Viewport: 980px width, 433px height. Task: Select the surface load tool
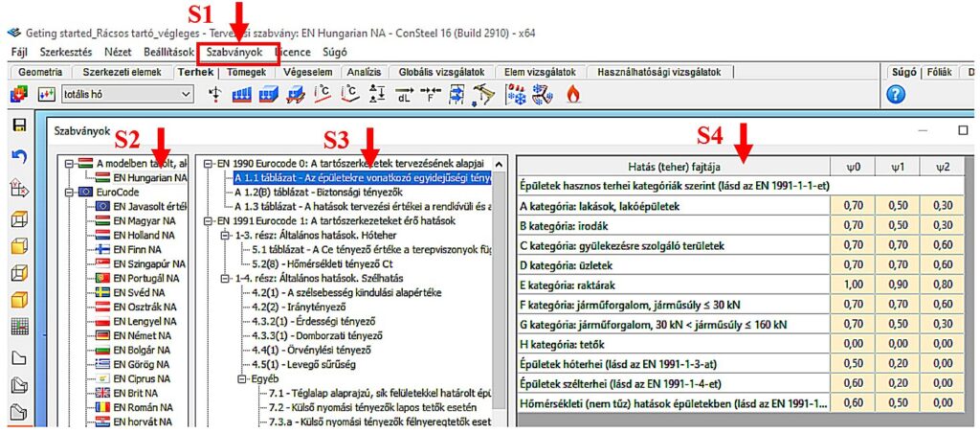click(268, 95)
